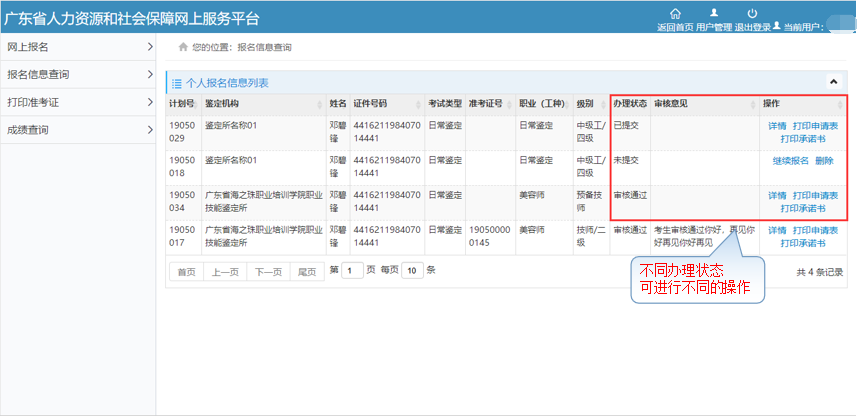Sort the table by 级别 column
The height and width of the screenshot is (416, 857).
pos(591,104)
